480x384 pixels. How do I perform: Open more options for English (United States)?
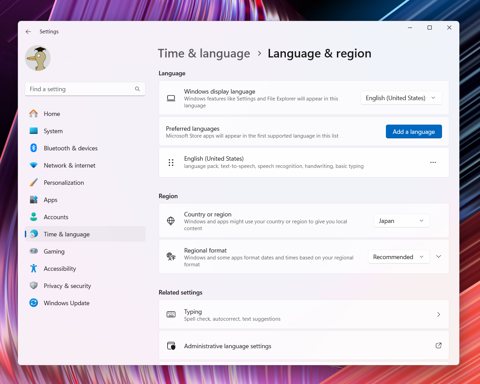433,162
